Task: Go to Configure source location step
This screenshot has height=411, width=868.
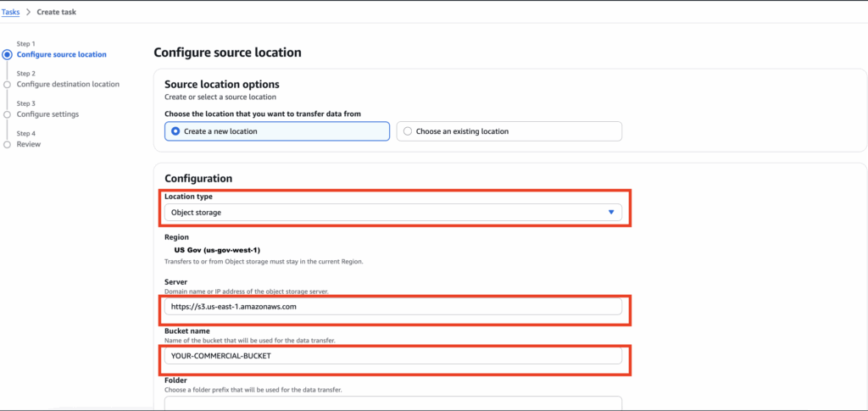Action: click(62, 54)
